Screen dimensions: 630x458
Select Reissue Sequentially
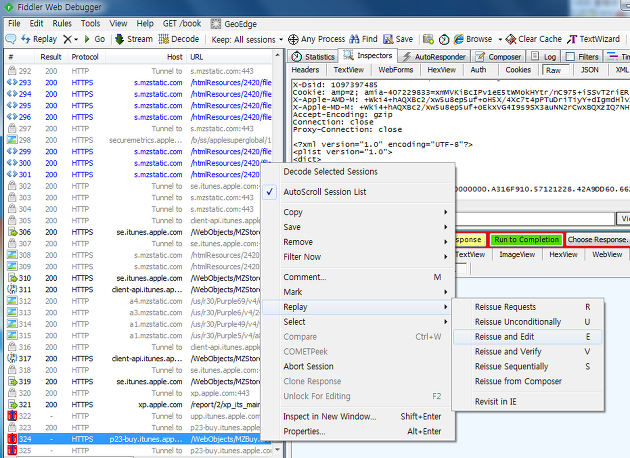(528, 366)
